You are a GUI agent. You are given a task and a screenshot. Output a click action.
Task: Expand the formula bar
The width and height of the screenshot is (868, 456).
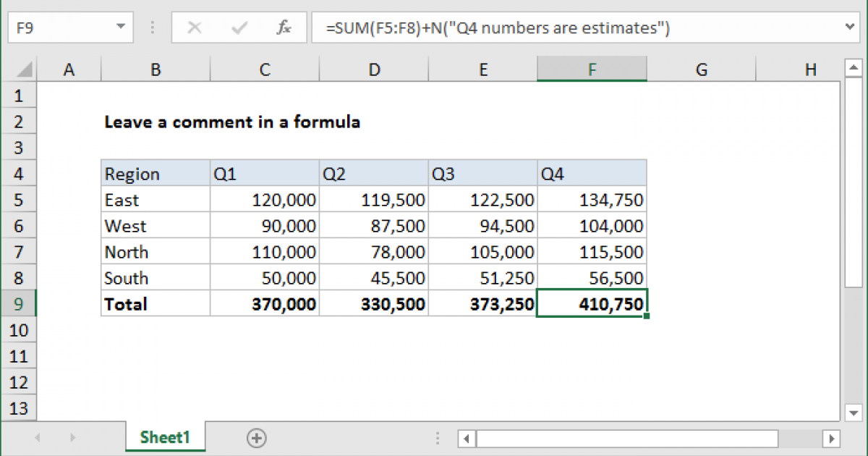(851, 28)
